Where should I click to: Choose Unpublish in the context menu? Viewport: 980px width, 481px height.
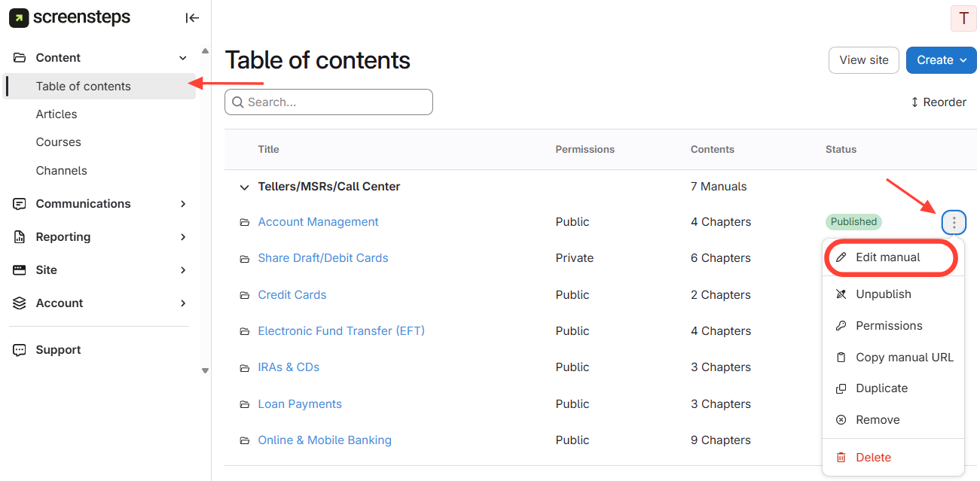coord(884,294)
